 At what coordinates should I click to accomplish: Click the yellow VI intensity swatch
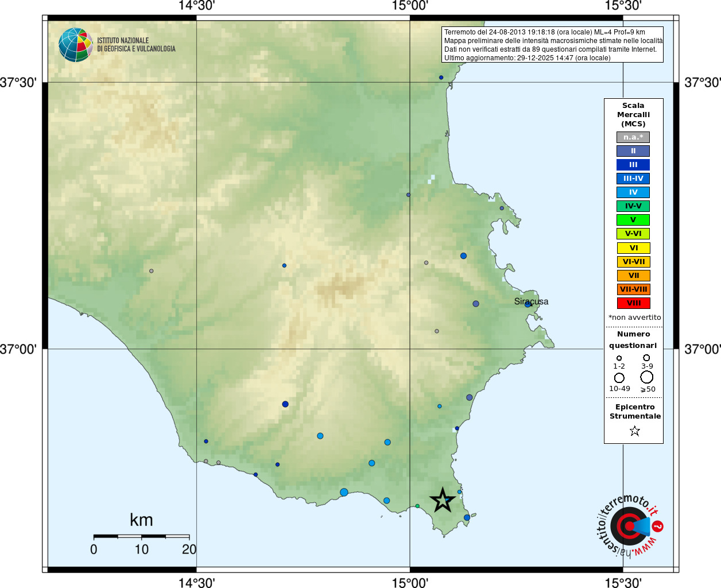tap(633, 248)
